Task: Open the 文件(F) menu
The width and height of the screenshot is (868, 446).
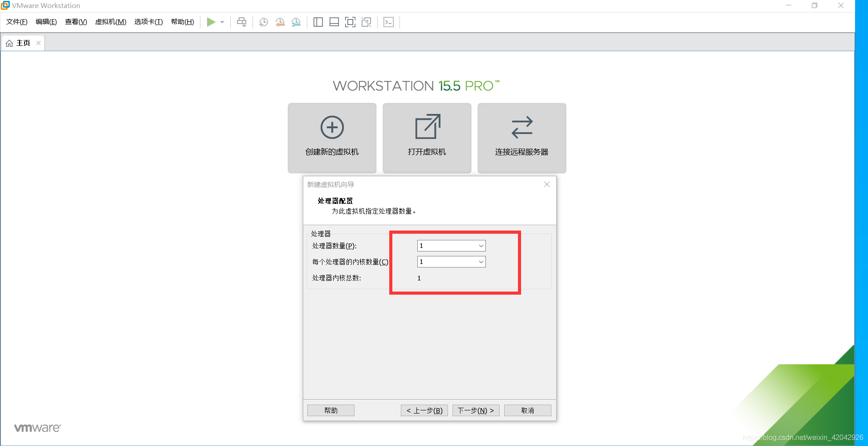Action: (17, 22)
